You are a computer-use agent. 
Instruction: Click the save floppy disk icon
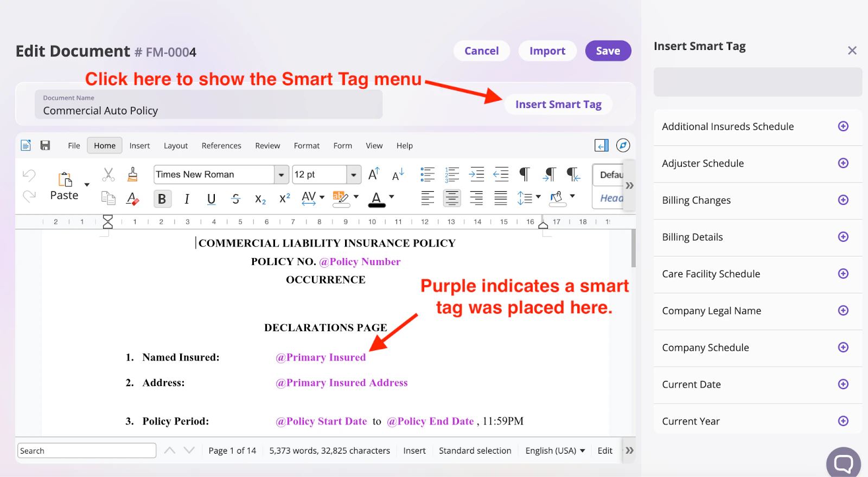coord(45,145)
